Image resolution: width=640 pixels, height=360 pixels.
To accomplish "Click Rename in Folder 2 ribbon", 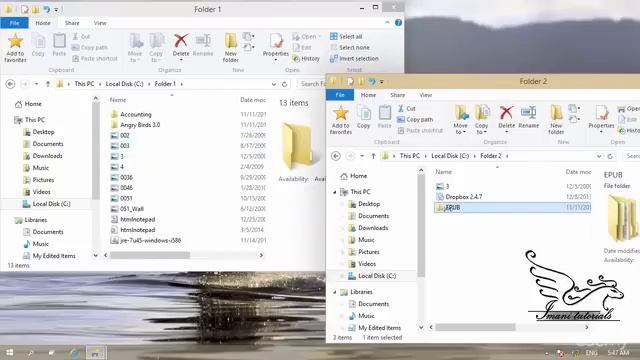I will coord(529,117).
